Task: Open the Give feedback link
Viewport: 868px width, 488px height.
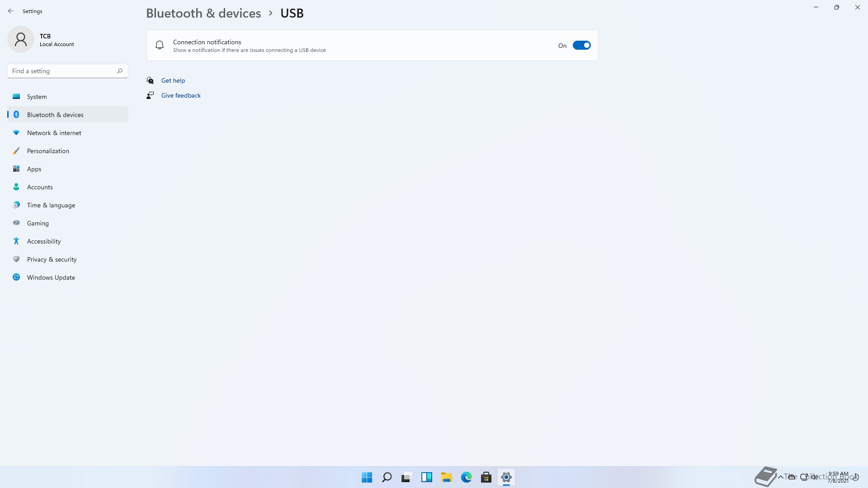Action: (181, 95)
